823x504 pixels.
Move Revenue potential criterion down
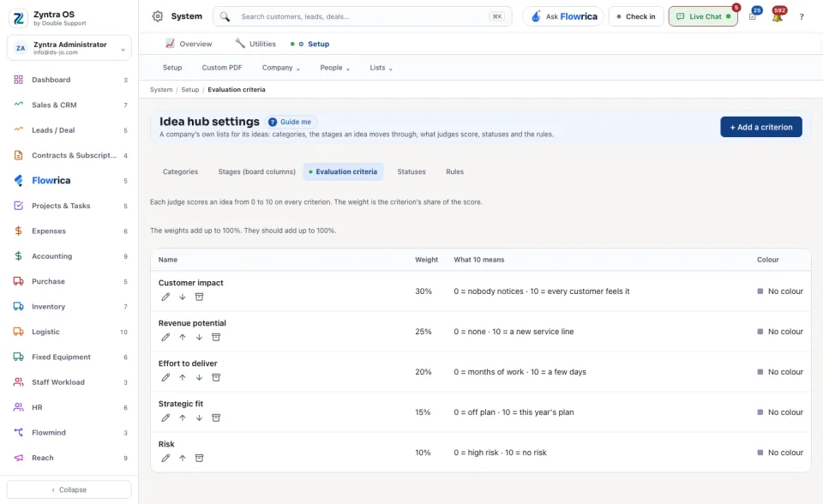pyautogui.click(x=199, y=337)
